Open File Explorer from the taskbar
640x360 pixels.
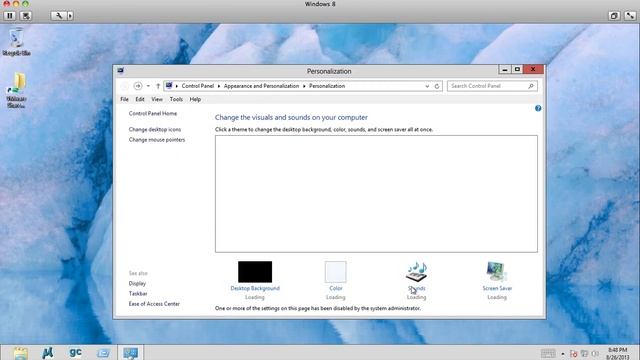tap(20, 353)
